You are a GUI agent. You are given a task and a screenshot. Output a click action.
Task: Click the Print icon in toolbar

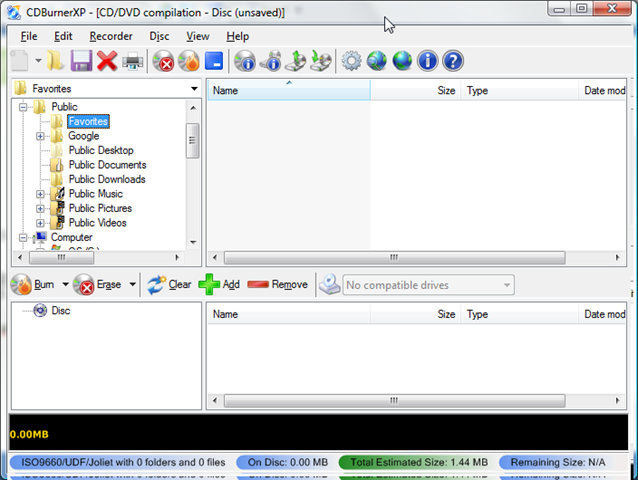tap(132, 62)
